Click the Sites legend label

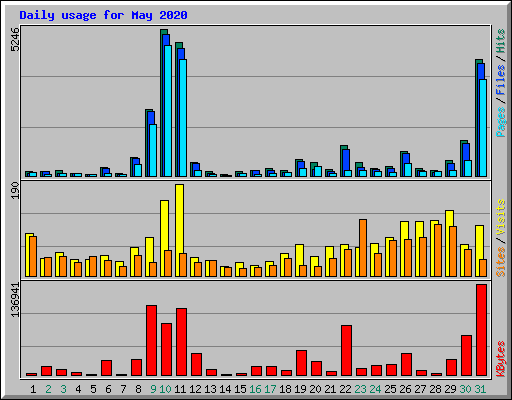pos(500,262)
